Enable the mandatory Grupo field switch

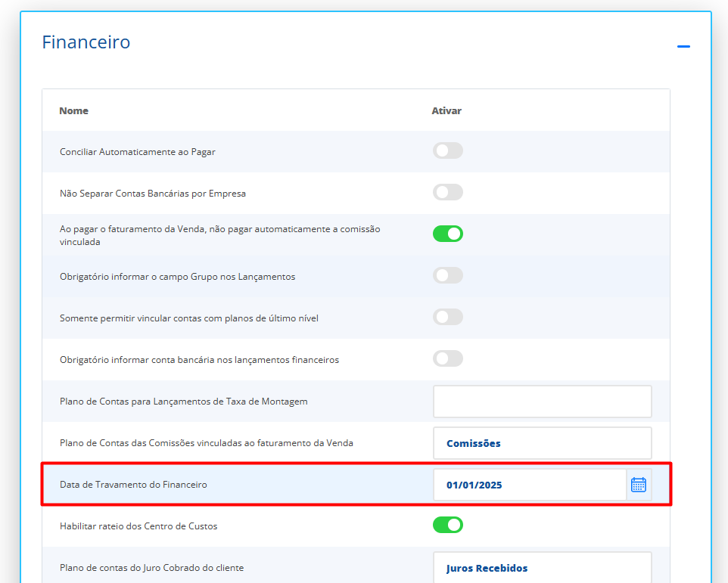click(447, 276)
